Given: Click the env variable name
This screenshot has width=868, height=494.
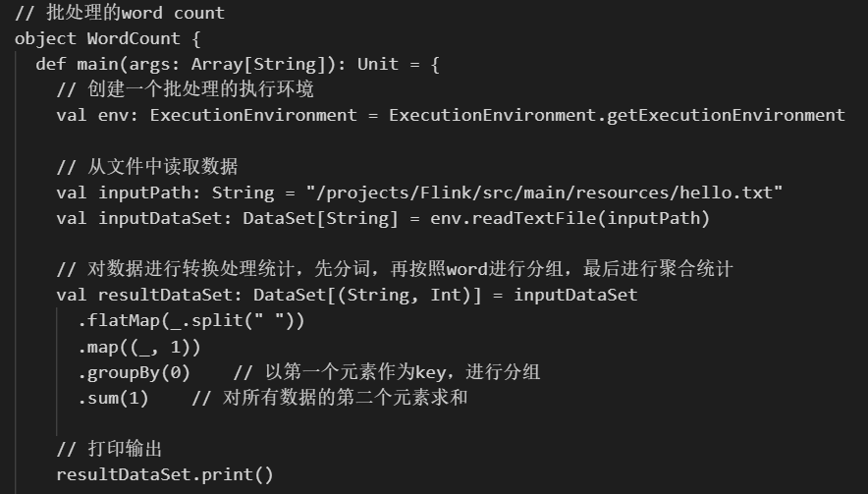Looking at the screenshot, I should tap(114, 115).
